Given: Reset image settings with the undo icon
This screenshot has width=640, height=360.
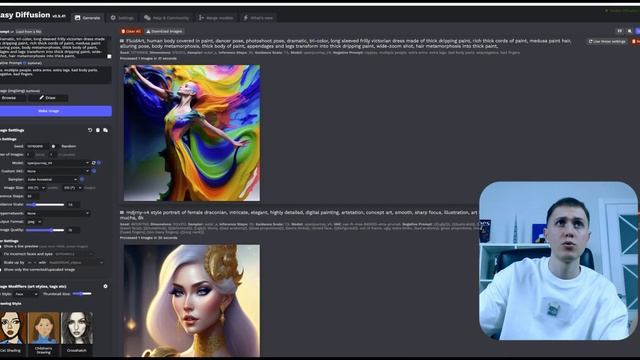Looking at the screenshot, I should (x=90, y=130).
